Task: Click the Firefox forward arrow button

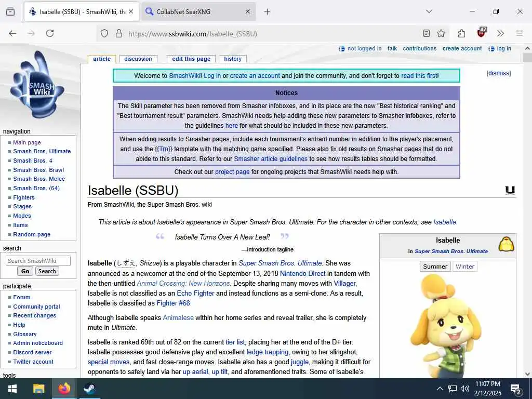Action: click(x=31, y=33)
